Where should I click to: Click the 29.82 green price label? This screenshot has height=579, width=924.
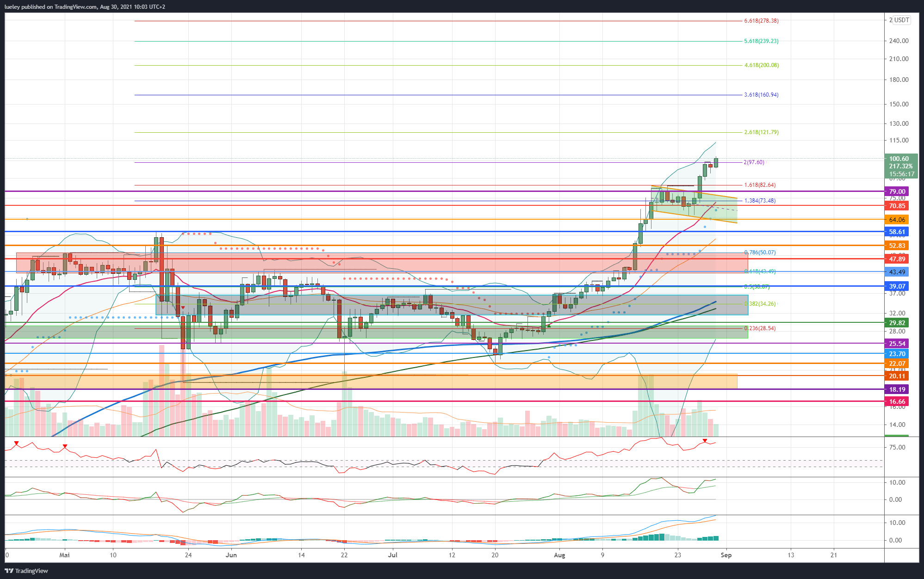897,323
